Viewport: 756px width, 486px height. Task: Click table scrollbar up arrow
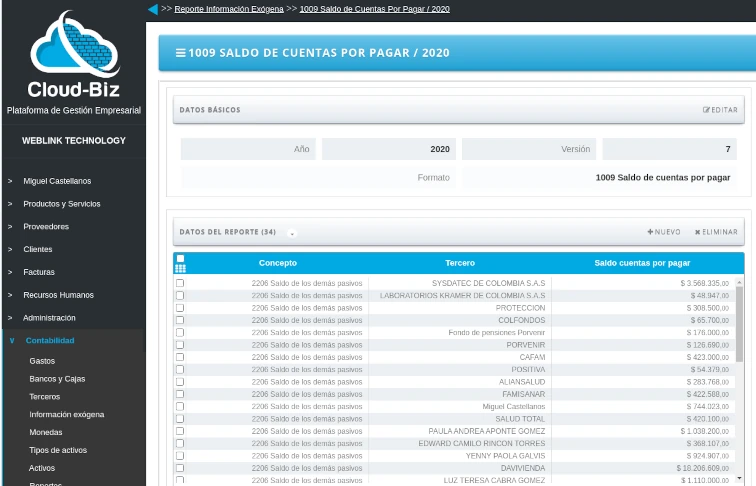[x=739, y=282]
